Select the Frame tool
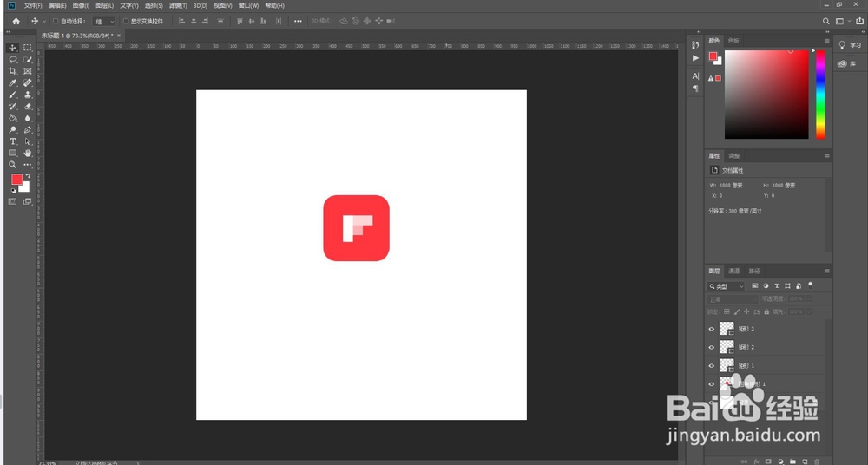The width and height of the screenshot is (868, 465). tap(28, 71)
